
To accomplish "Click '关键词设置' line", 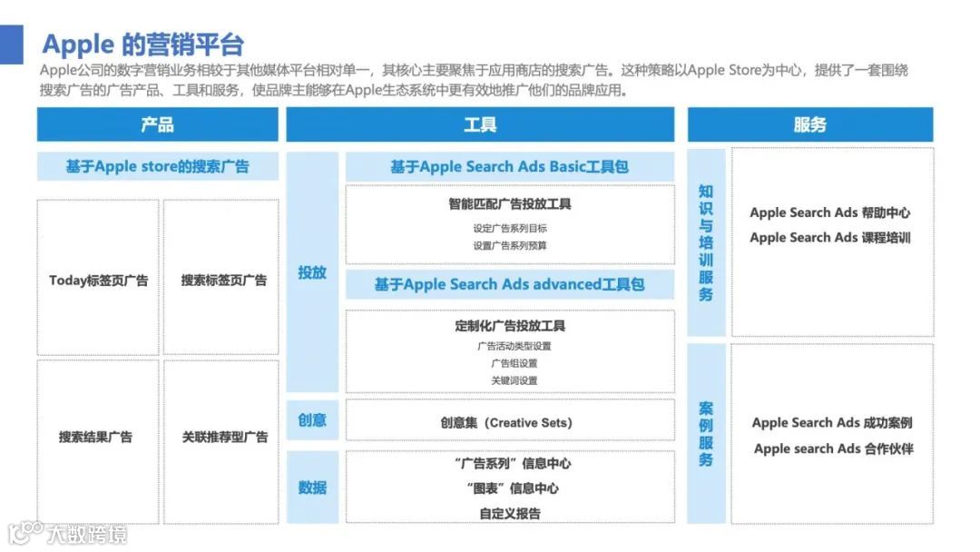I will pos(514,380).
